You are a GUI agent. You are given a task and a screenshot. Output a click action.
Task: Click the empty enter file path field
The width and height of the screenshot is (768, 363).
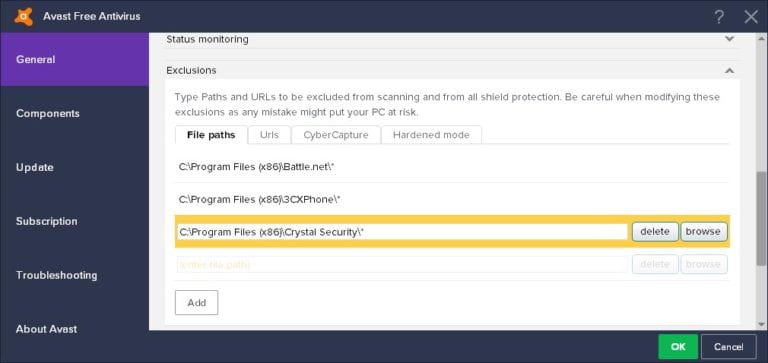[402, 265]
